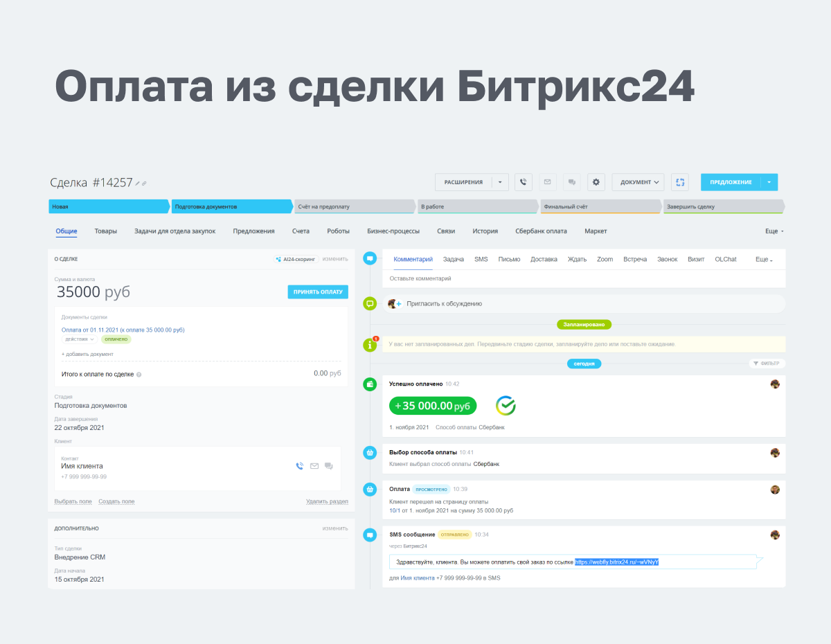
Task: Click the Удалить раздел link
Action: coord(327,501)
